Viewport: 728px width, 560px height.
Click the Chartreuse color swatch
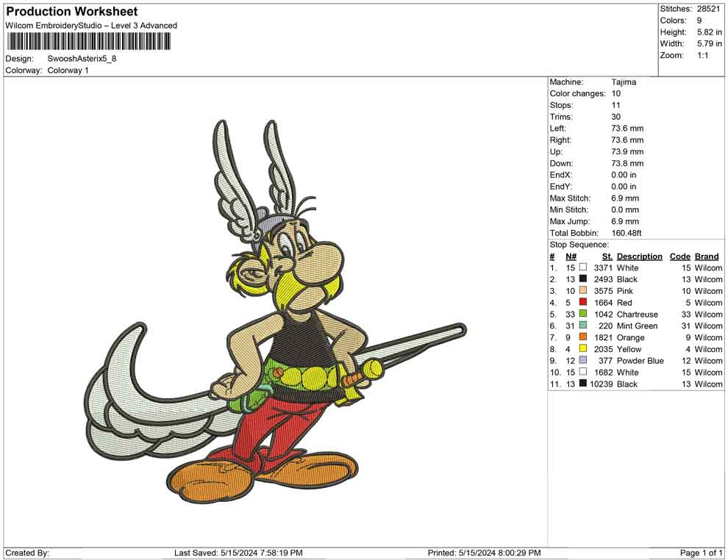pos(583,314)
